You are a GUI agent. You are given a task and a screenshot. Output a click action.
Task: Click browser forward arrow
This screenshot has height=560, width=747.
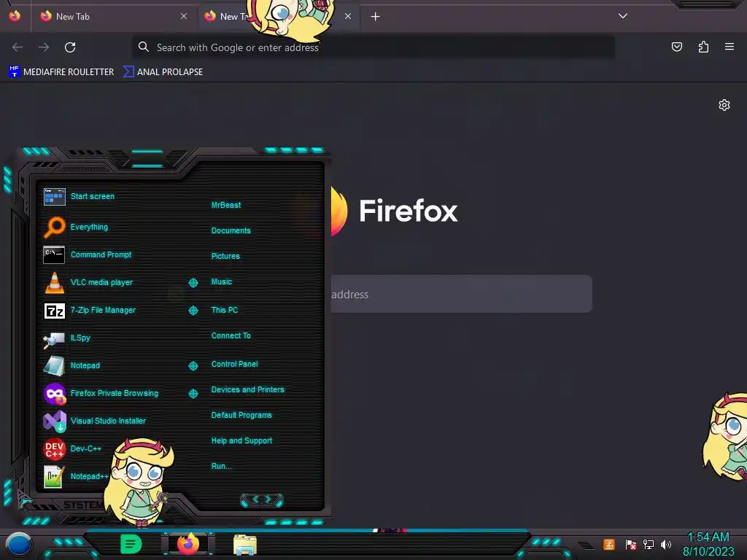tap(44, 47)
